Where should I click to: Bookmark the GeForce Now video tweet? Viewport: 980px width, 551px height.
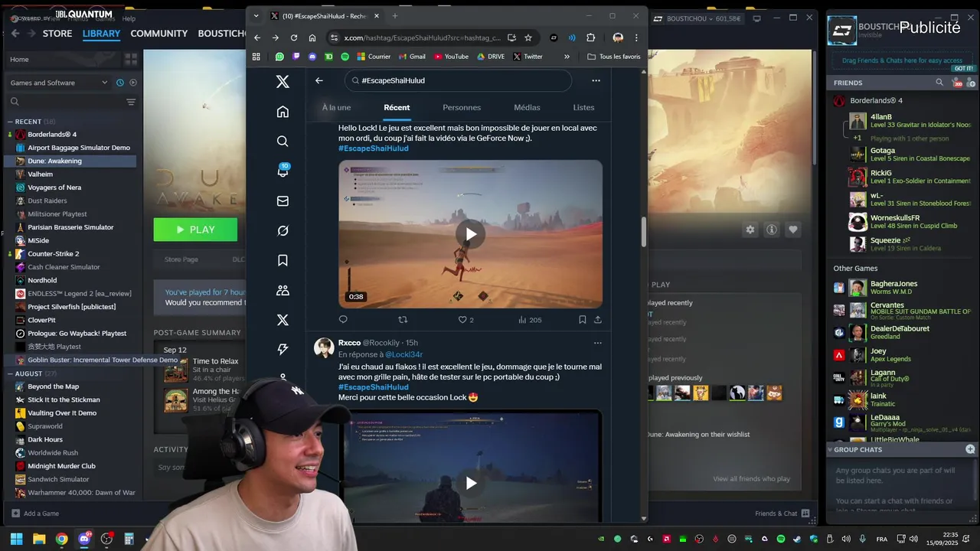click(x=583, y=320)
